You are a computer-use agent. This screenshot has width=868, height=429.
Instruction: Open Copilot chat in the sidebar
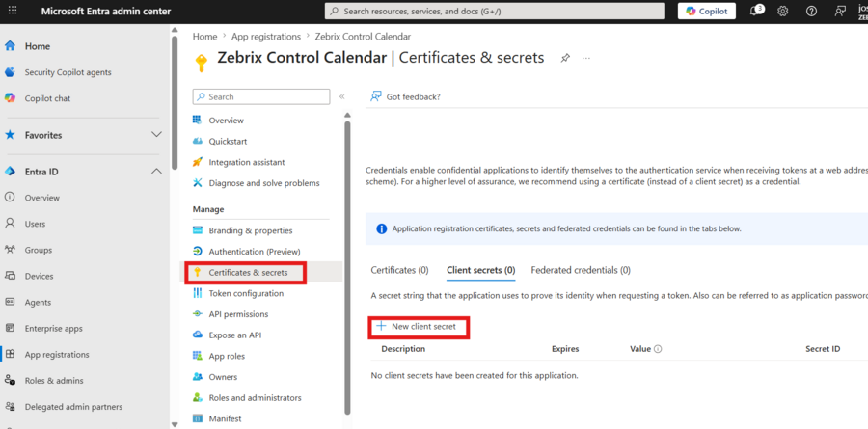[47, 98]
